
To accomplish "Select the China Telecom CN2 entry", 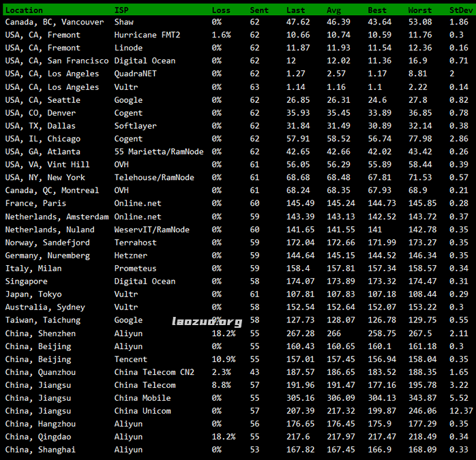I will 154,372.
